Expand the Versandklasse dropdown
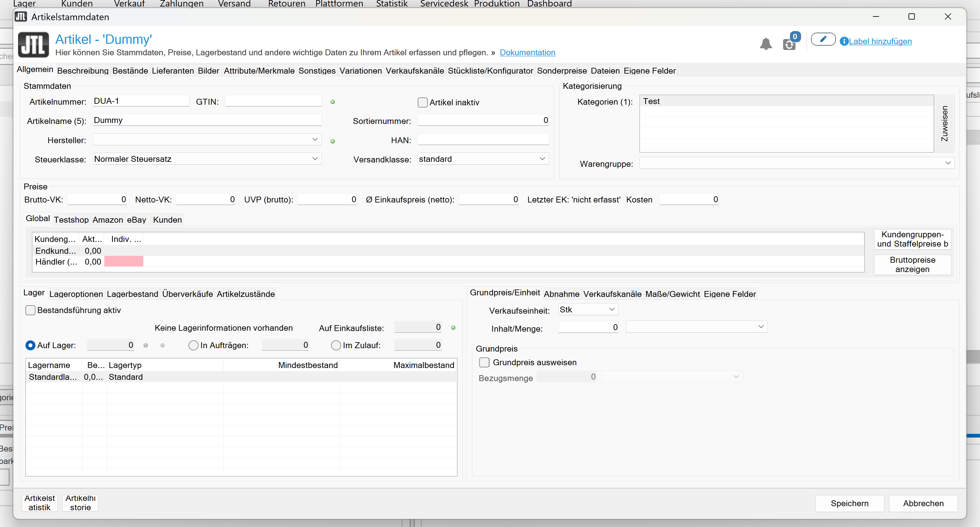 point(542,159)
